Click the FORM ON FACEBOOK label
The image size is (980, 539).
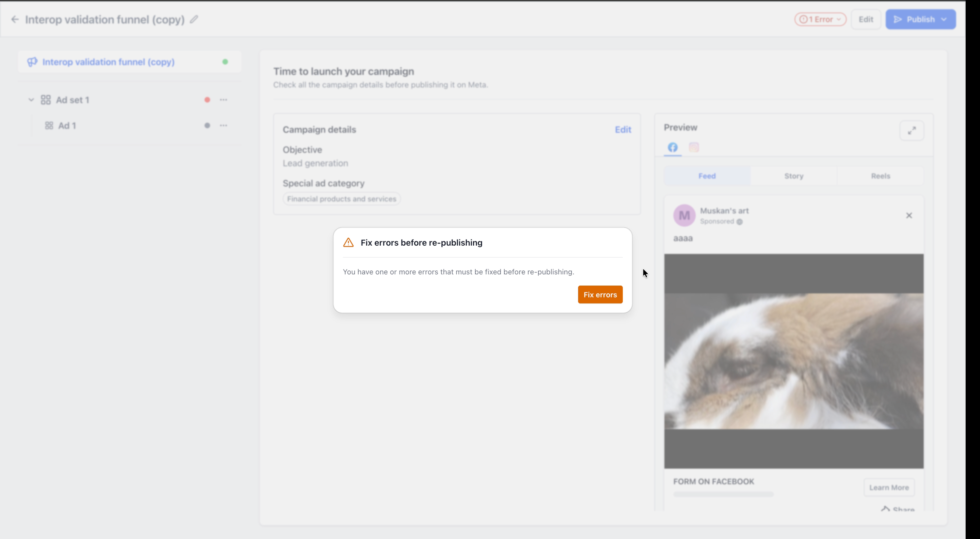[713, 481]
